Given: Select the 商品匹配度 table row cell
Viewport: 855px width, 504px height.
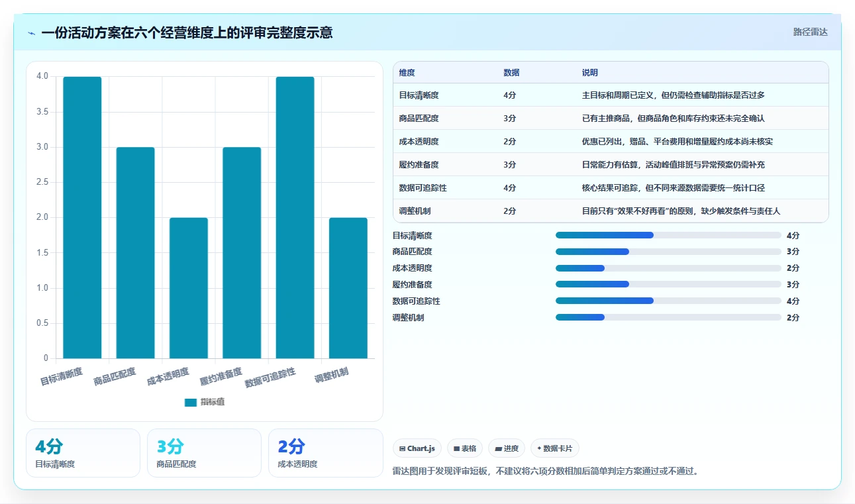Looking at the screenshot, I should [x=419, y=119].
